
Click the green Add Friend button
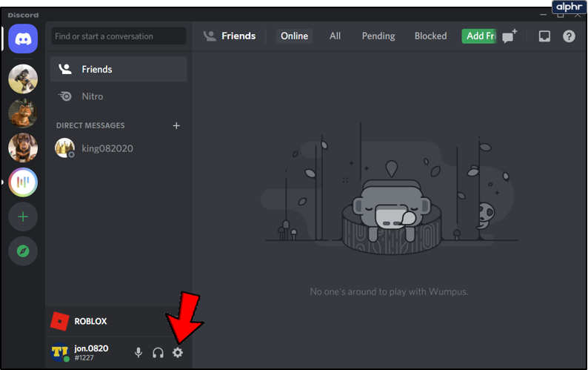(480, 36)
